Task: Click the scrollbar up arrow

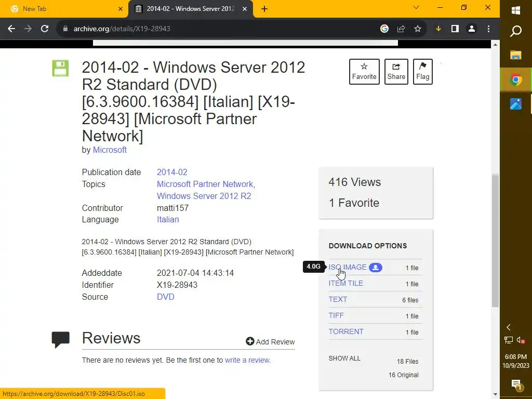Action: [495, 45]
